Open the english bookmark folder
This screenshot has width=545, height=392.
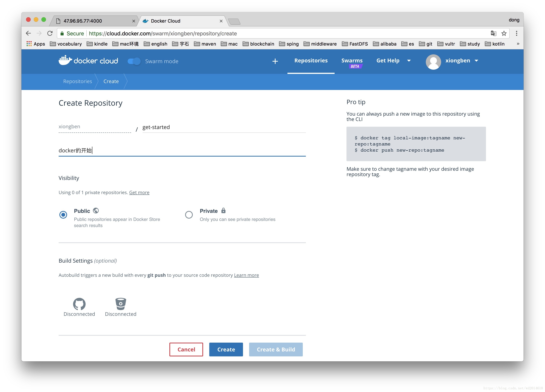[155, 44]
